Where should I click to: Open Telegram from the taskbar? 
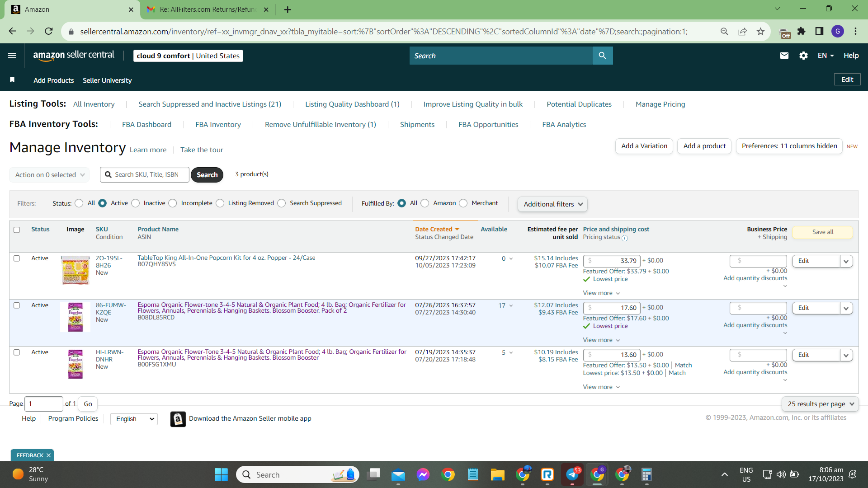(x=572, y=474)
